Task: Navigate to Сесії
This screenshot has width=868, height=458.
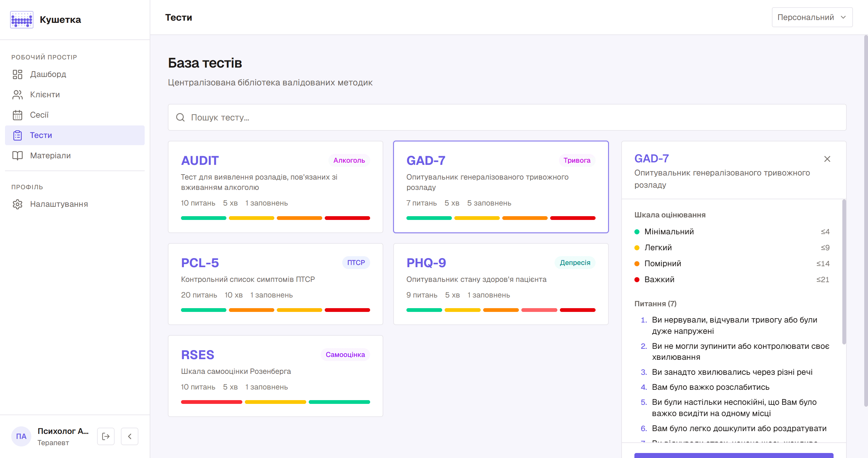Action: [75, 115]
